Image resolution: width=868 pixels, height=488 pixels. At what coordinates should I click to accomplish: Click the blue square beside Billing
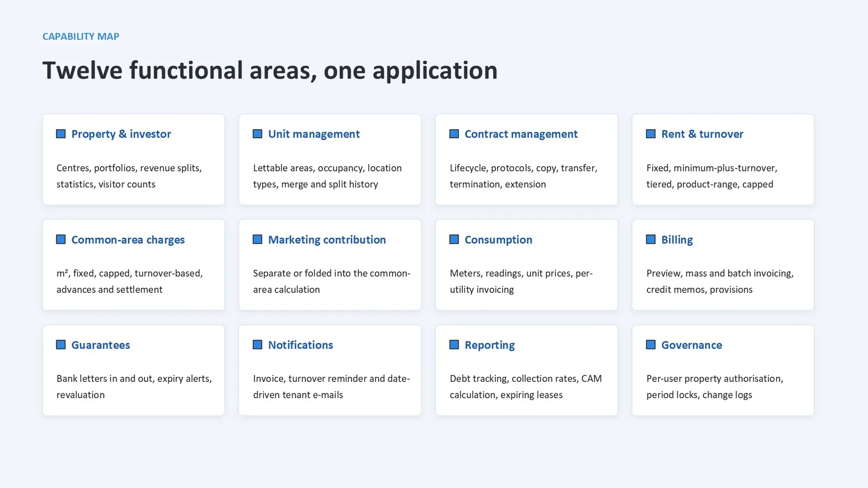click(x=651, y=239)
